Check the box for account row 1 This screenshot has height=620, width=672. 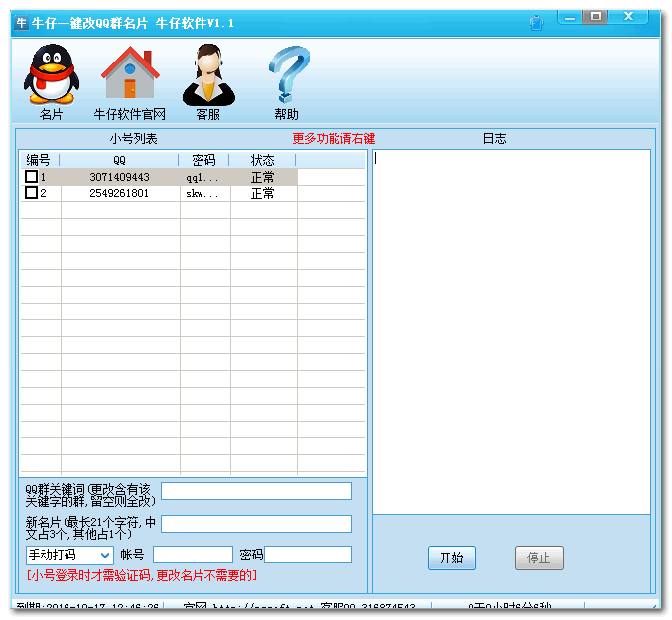(32, 176)
